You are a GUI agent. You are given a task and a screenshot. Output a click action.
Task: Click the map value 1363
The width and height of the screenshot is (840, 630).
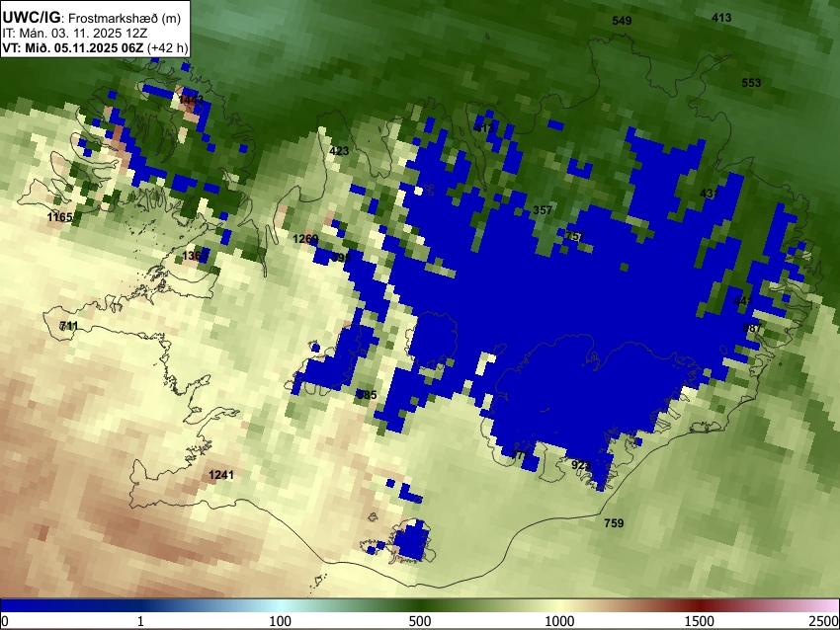coord(195,256)
